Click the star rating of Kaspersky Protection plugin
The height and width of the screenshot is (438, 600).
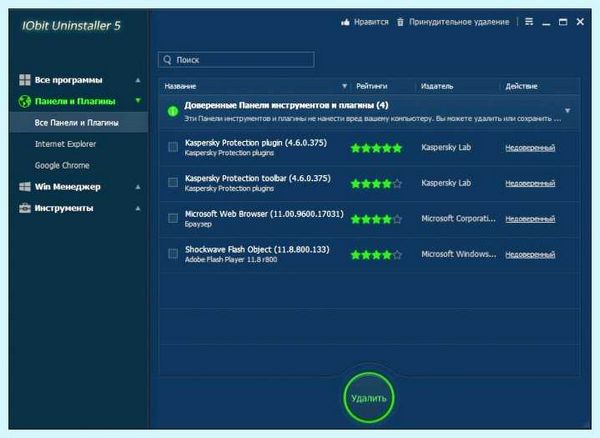tap(377, 148)
